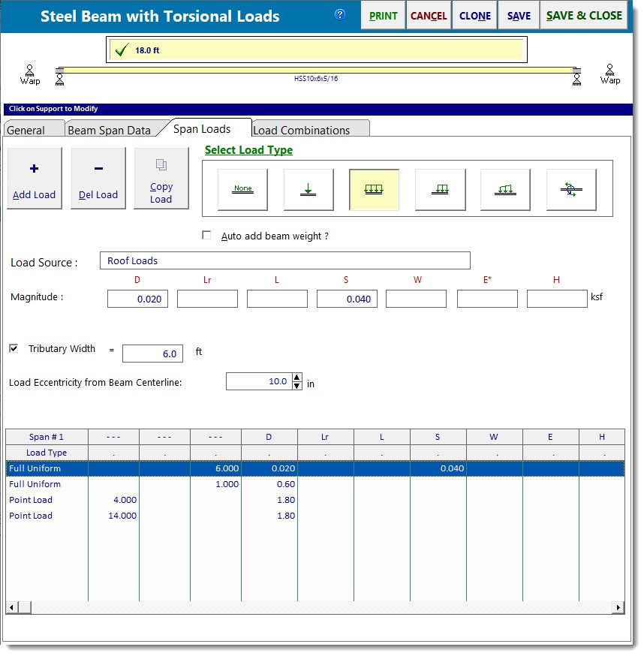This screenshot has width=644, height=656.
Task: Select the Moment/Torsion load type icon
Action: coord(571,189)
